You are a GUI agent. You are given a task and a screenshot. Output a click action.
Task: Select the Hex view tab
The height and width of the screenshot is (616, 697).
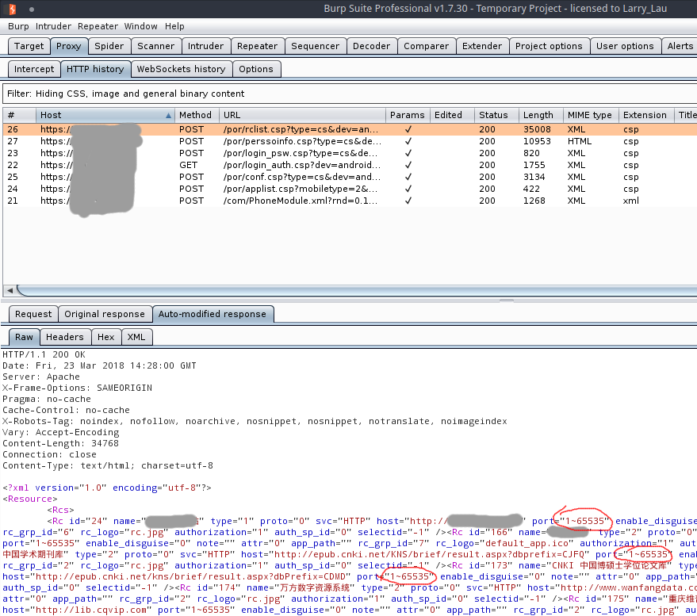(105, 337)
